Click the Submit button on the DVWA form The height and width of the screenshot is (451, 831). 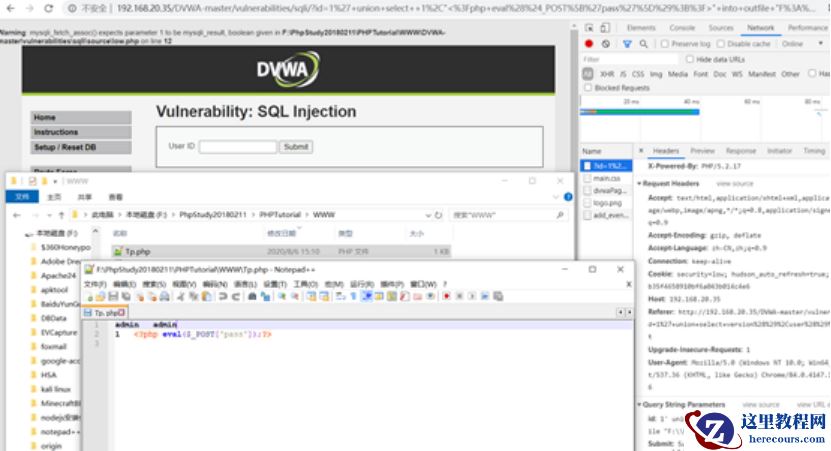296,147
